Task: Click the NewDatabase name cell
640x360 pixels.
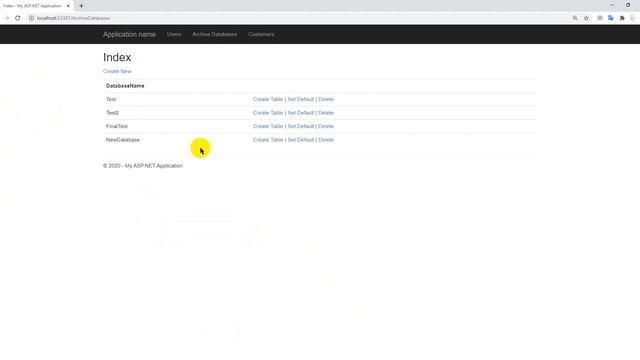Action: point(123,140)
